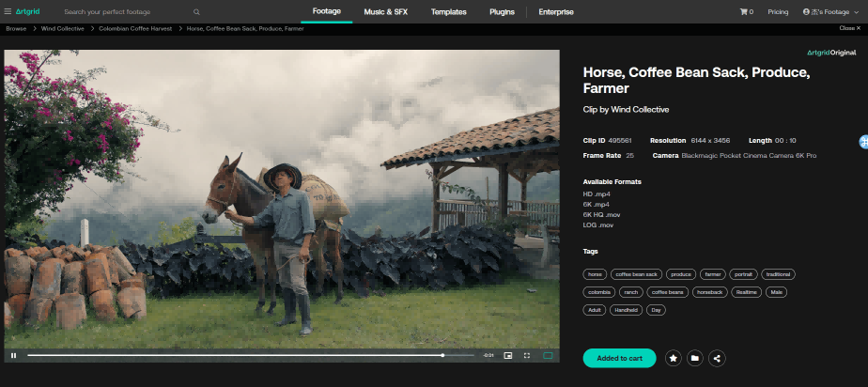This screenshot has height=387, width=868.
Task: Pause the video playback
Action: [x=13, y=355]
